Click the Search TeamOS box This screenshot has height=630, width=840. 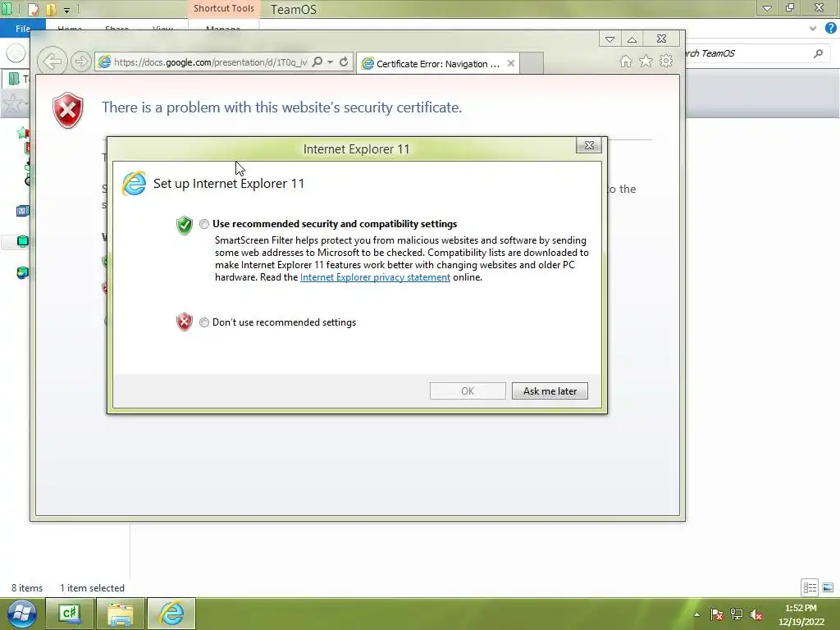(x=750, y=53)
